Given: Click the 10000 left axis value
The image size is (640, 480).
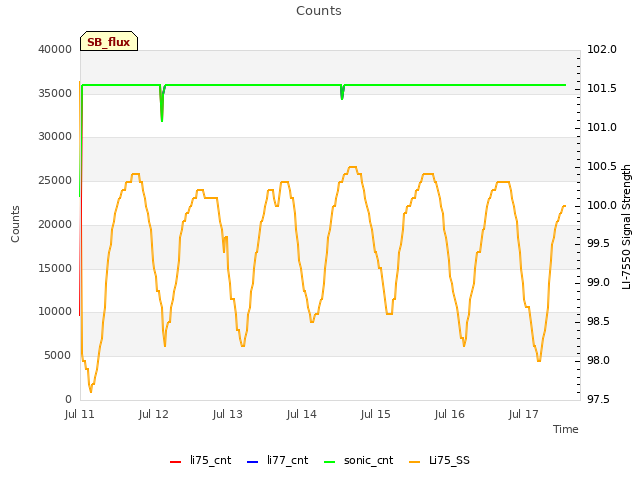Looking at the screenshot, I should pos(55,312).
